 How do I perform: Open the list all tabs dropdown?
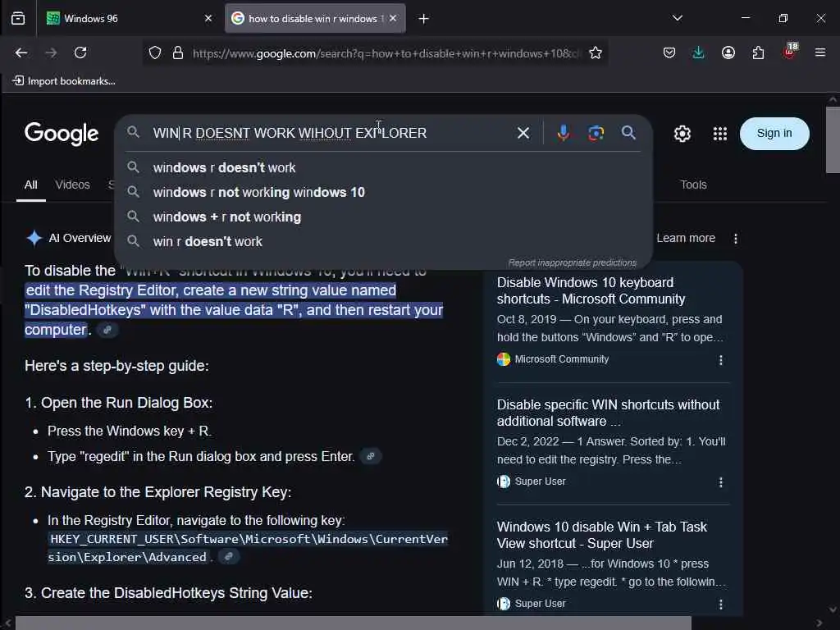pos(677,18)
